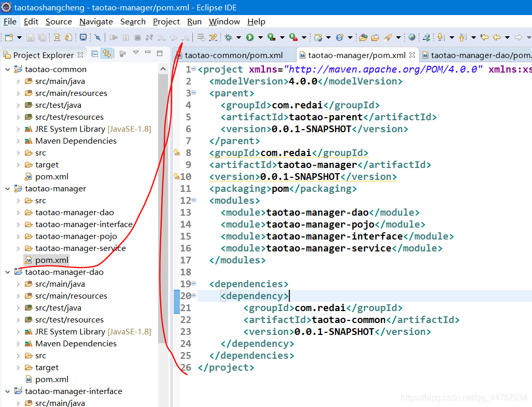
Task: Open the Coverage dropdown arrow
Action: 282,37
